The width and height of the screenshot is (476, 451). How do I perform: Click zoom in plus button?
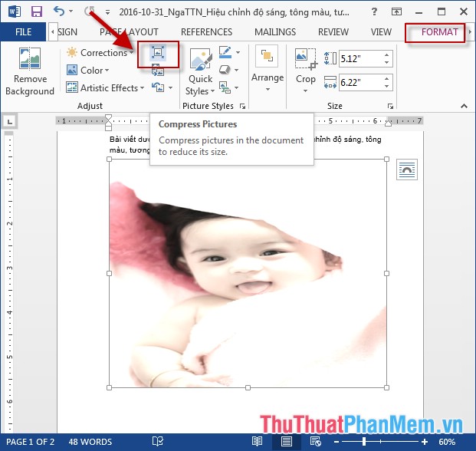[x=425, y=442]
